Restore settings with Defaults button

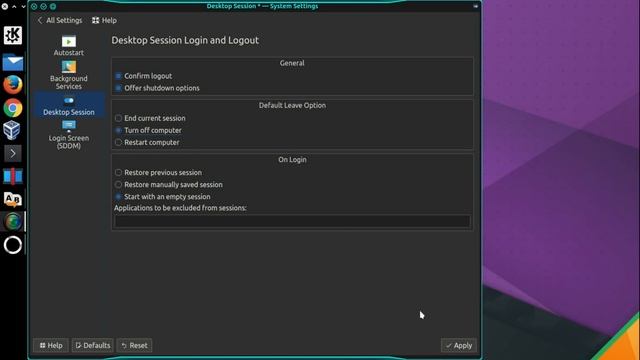(x=93, y=345)
